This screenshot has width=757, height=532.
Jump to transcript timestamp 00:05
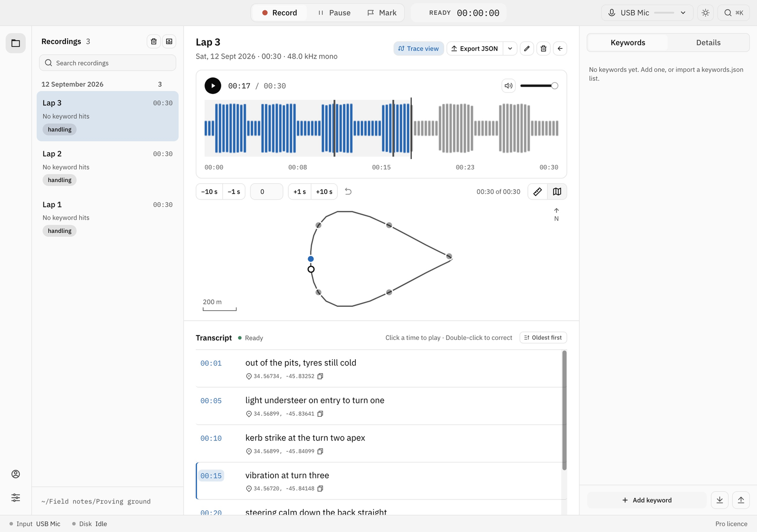point(211,401)
